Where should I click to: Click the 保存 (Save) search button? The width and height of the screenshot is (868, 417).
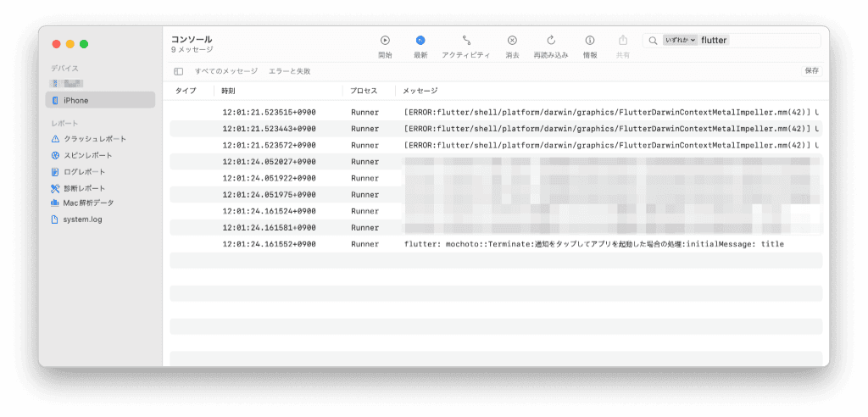click(811, 71)
